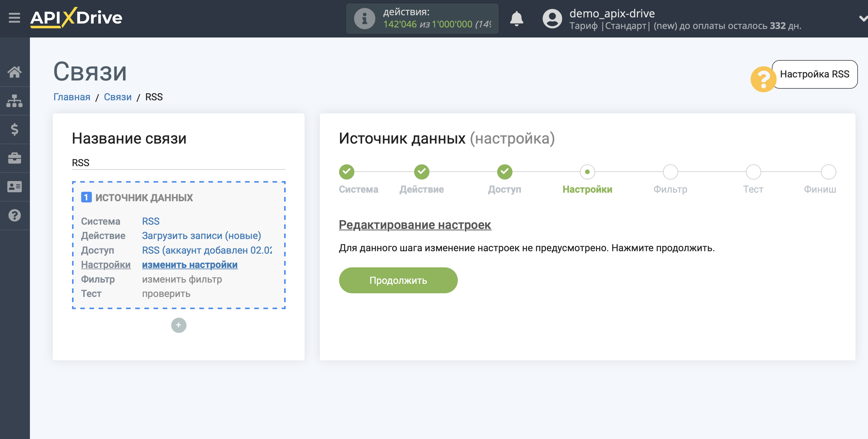Click the user avatar icon
The height and width of the screenshot is (439, 868).
click(x=552, y=19)
